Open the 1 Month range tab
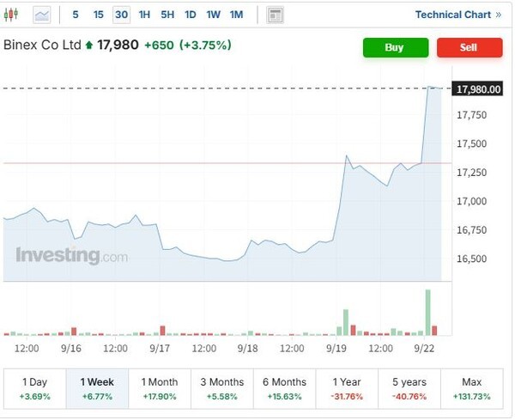 pyautogui.click(x=161, y=388)
